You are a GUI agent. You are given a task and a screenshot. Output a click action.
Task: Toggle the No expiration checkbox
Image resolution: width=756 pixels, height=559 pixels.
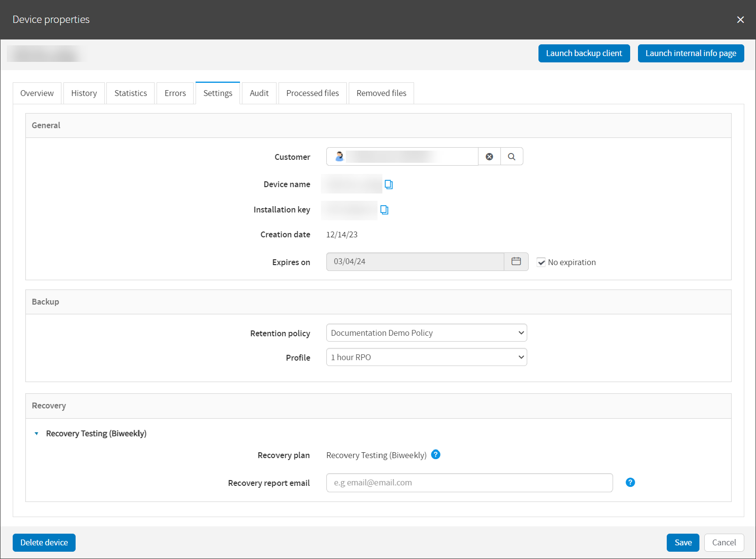click(541, 262)
